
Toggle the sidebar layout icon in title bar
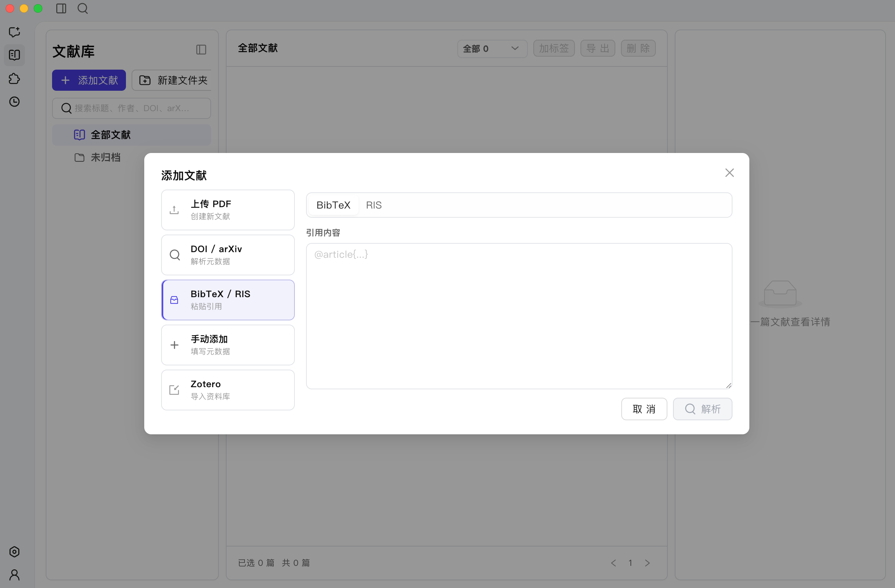pyautogui.click(x=61, y=8)
